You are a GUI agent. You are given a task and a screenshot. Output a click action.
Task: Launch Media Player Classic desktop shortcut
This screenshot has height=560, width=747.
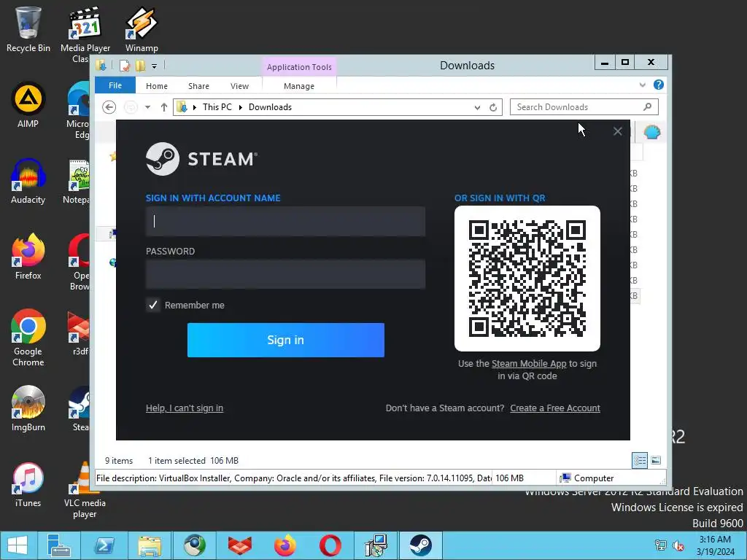(85, 34)
